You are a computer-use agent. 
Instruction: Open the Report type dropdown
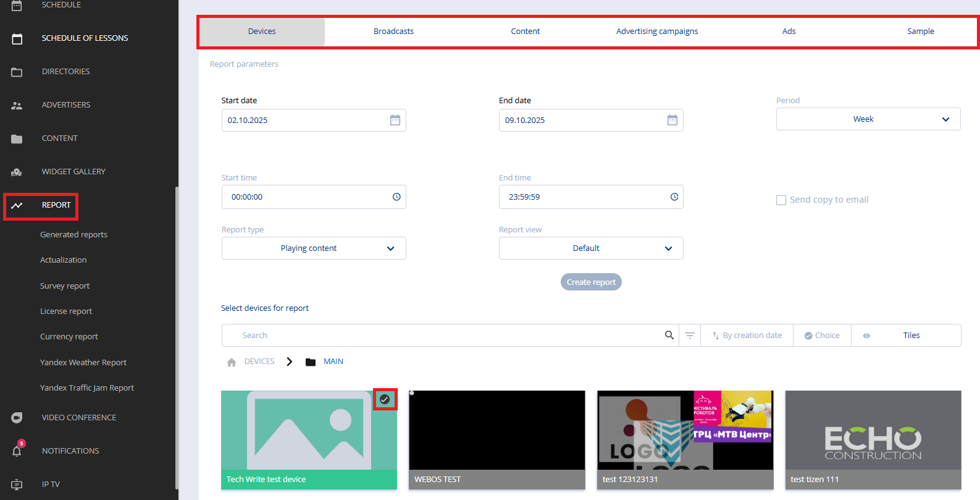point(314,248)
